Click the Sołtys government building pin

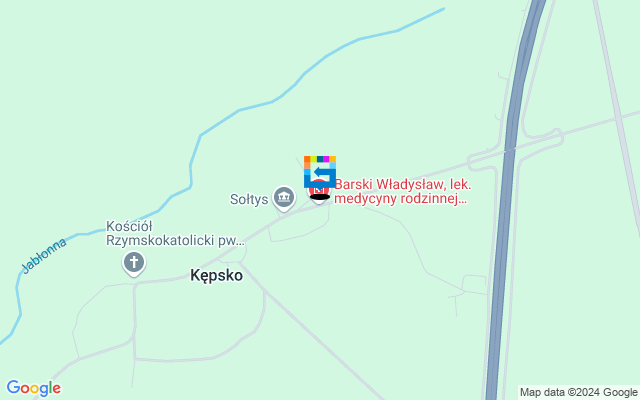[x=284, y=199]
